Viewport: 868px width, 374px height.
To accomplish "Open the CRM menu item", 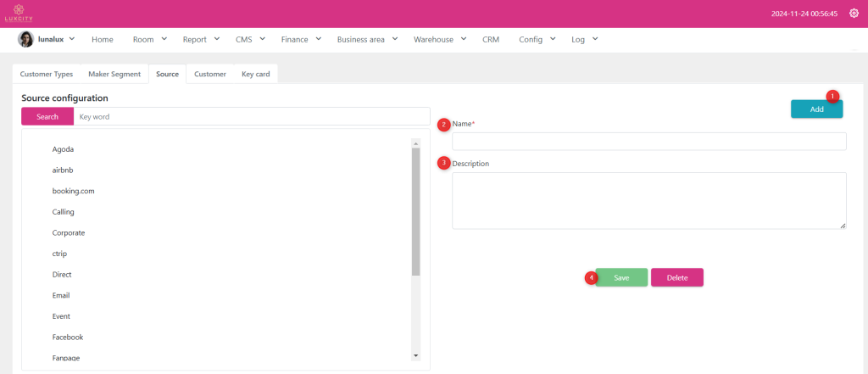I will coord(491,39).
